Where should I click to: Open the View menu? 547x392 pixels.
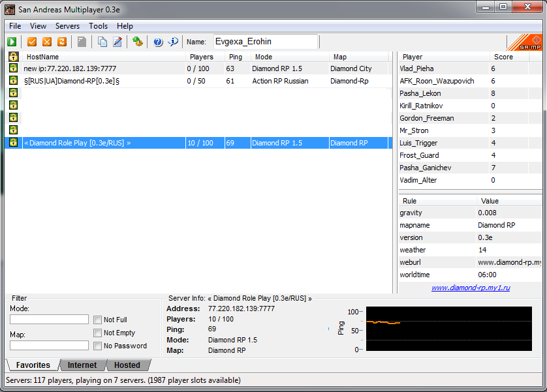click(38, 26)
